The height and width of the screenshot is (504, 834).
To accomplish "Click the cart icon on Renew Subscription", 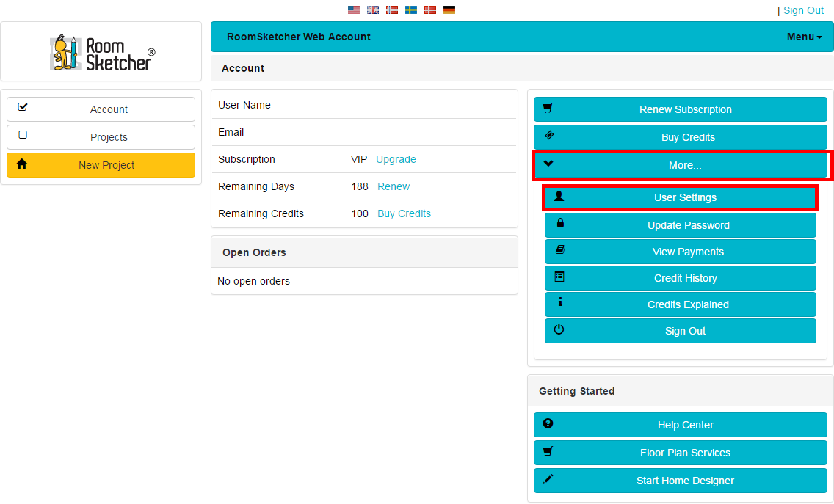I will pos(548,108).
